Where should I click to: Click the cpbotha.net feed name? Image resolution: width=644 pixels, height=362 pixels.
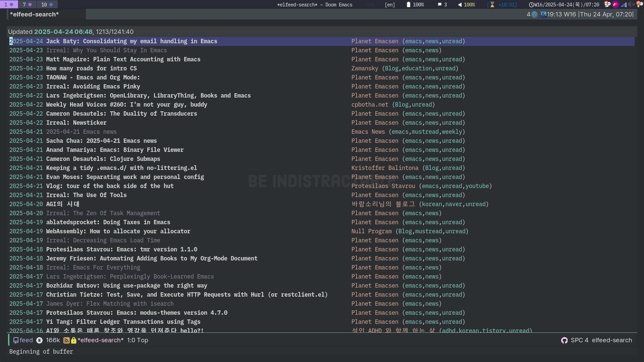(370, 105)
